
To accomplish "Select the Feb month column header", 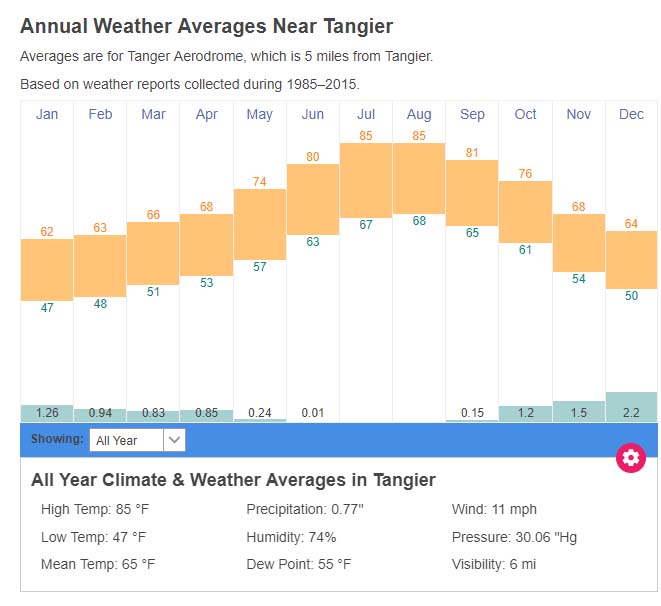I will (x=100, y=115).
